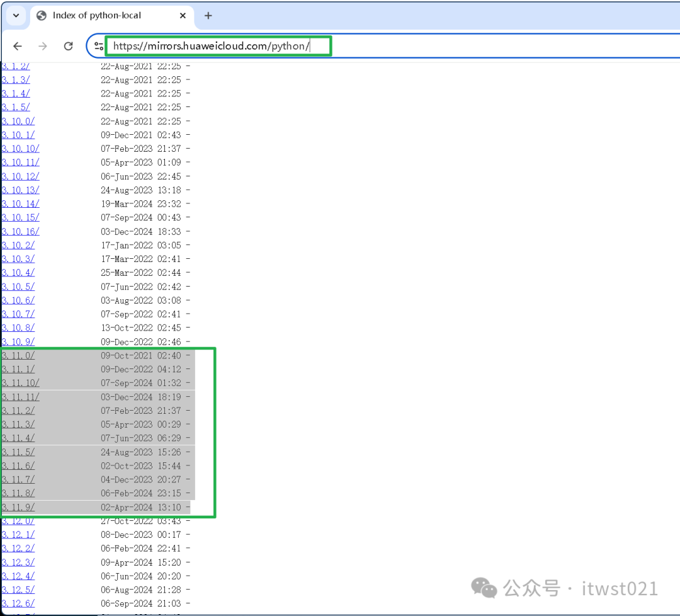Open the 3.12.2/ directory link
The width and height of the screenshot is (680, 616).
[18, 549]
